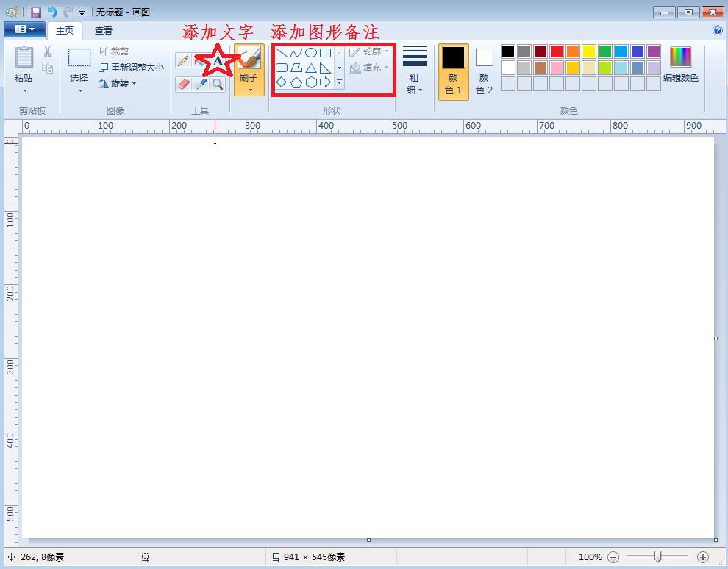Select the red color swatch
This screenshot has height=569, width=728.
(556, 51)
